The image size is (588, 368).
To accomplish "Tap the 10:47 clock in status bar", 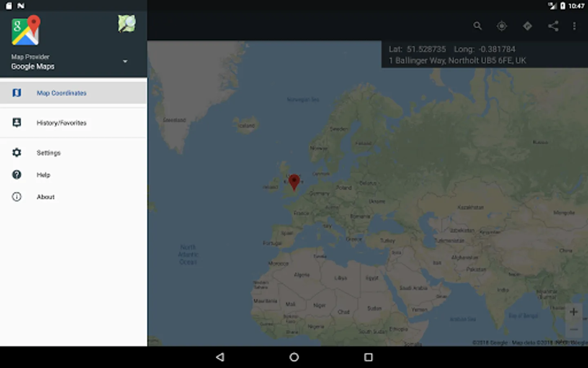I will pos(576,6).
